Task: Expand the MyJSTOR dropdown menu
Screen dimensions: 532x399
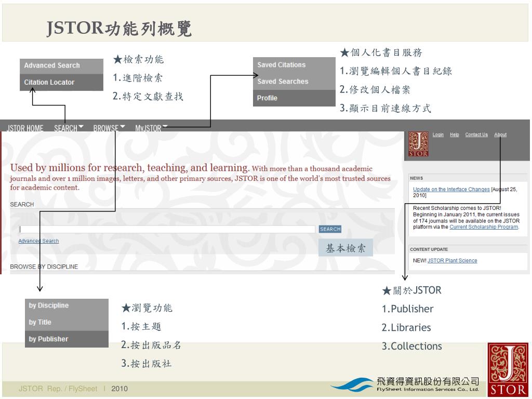Action: pos(151,128)
